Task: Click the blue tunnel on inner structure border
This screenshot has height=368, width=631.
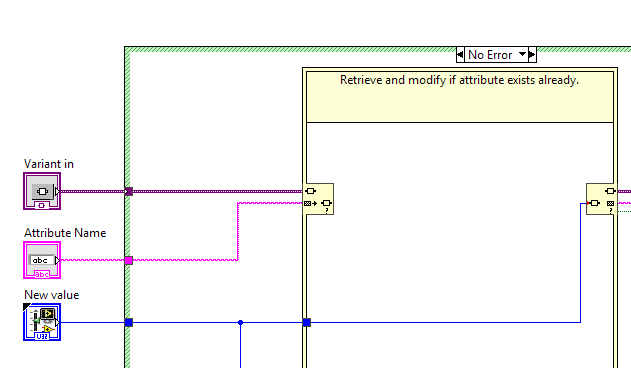Action: (x=307, y=322)
